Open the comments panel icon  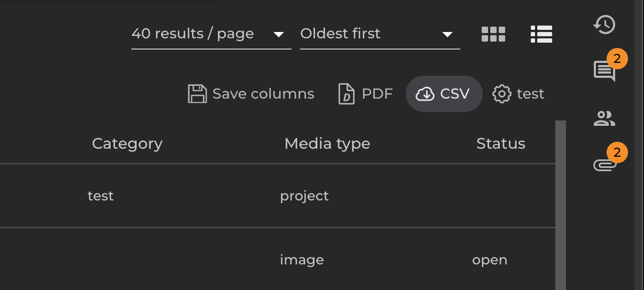click(604, 71)
